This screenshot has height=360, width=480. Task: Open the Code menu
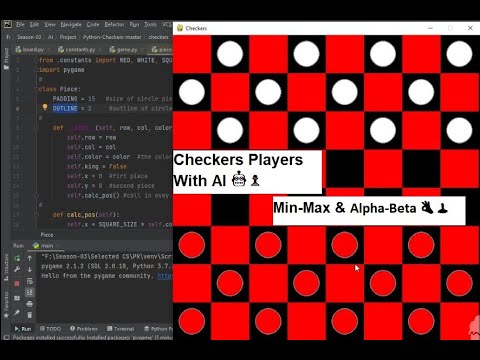pos(93,25)
